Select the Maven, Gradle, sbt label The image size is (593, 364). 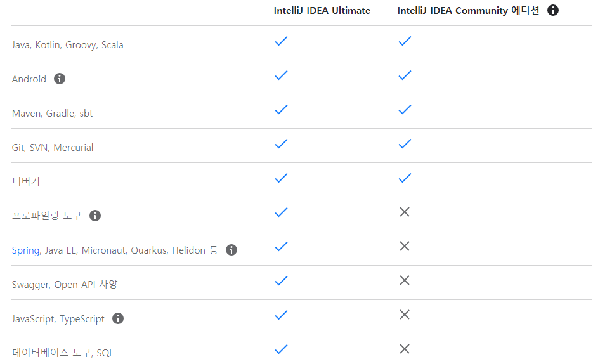point(52,114)
